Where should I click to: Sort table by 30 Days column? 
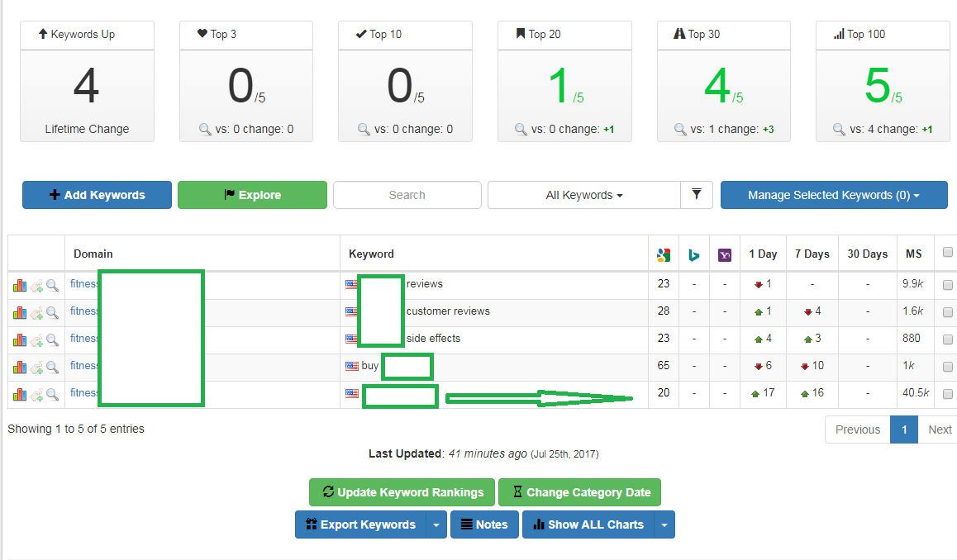[867, 254]
